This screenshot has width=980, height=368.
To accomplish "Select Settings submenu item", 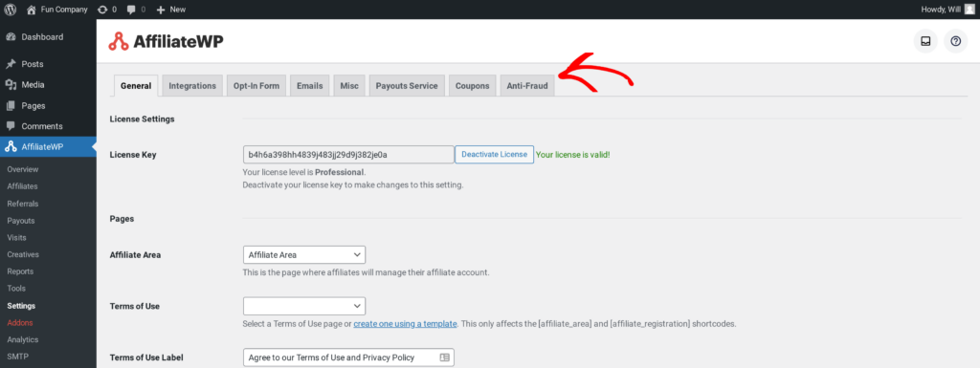I will click(x=21, y=306).
